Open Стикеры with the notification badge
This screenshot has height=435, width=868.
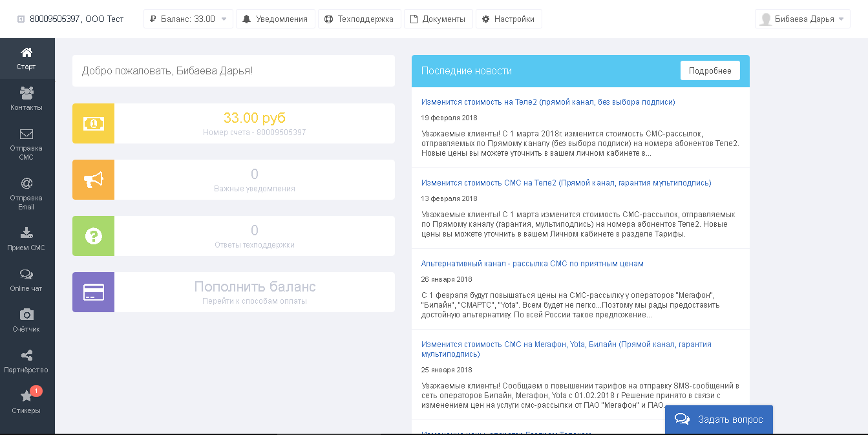26,401
